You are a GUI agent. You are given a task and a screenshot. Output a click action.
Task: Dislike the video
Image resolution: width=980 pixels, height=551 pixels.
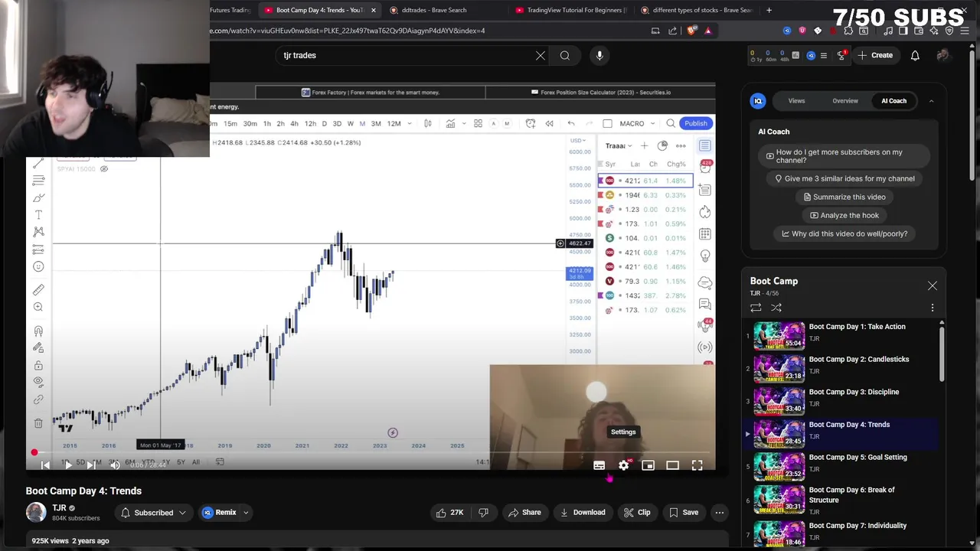click(483, 513)
